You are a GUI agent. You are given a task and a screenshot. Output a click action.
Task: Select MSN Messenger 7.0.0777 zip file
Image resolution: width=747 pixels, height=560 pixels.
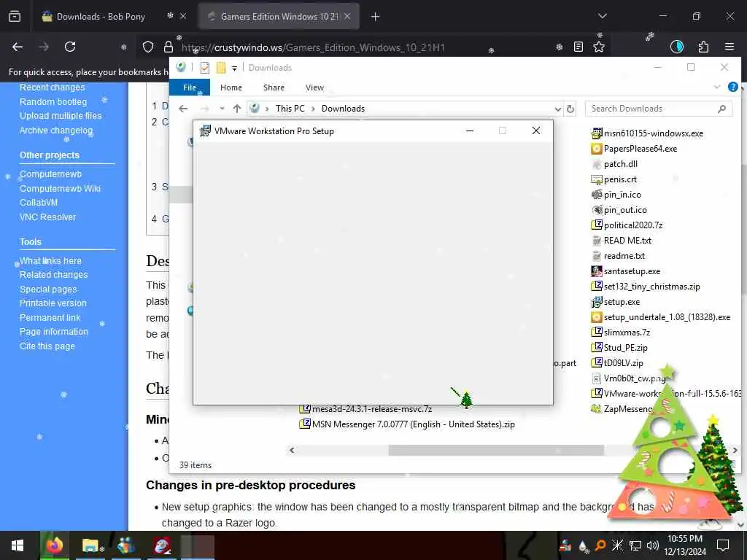407,424
